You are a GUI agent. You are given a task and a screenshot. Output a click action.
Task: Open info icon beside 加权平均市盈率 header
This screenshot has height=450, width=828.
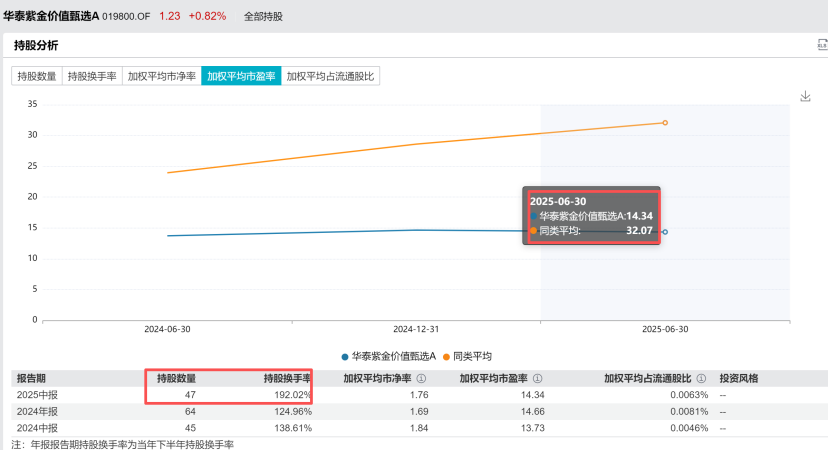tap(538, 378)
